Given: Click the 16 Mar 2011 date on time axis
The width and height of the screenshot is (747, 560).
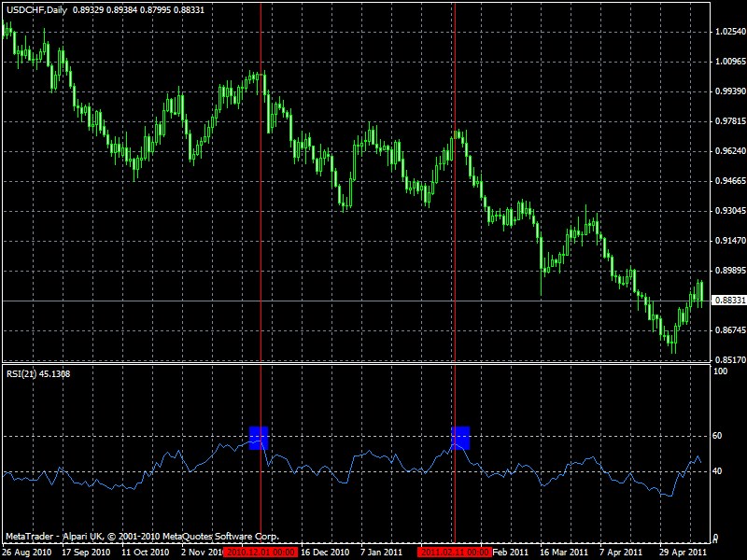Looking at the screenshot, I should 563,552.
